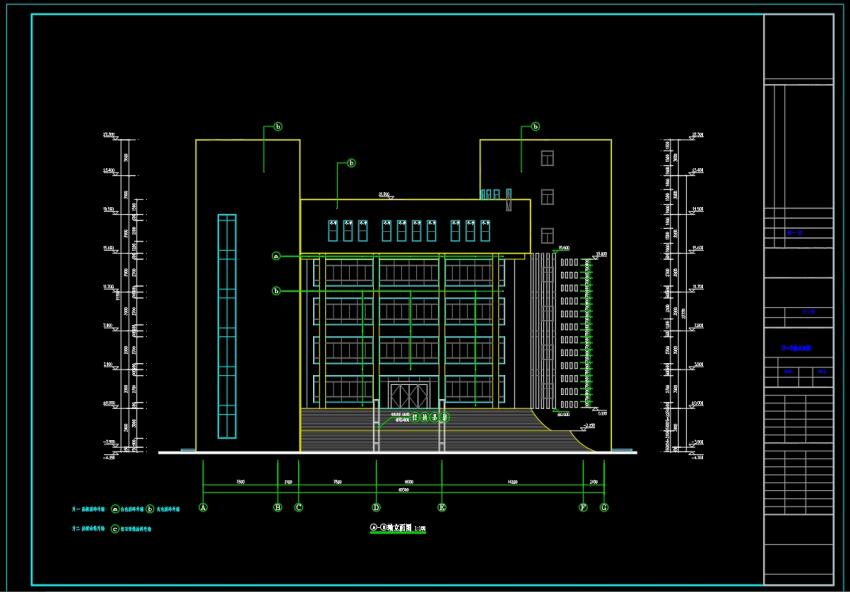
Task: Select the main entrance double door
Action: (409, 395)
